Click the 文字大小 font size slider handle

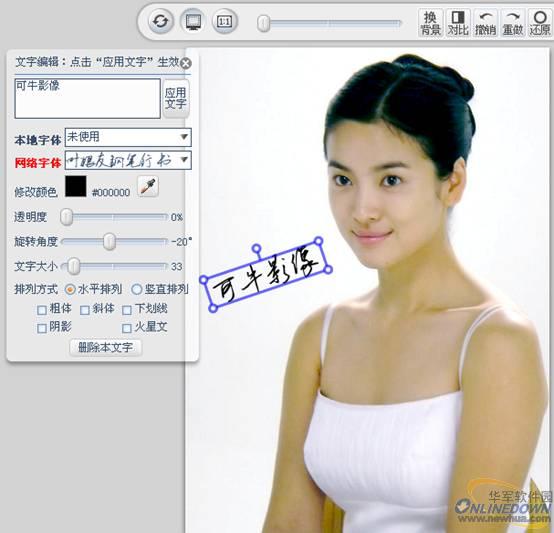pos(73,266)
